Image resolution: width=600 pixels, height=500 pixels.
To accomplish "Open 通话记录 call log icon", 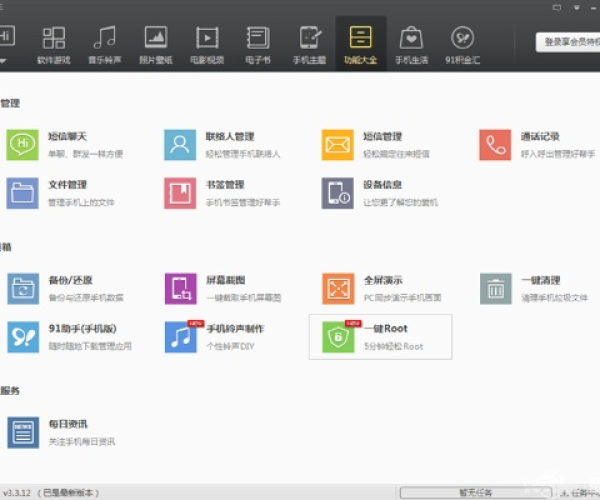I will (495, 145).
